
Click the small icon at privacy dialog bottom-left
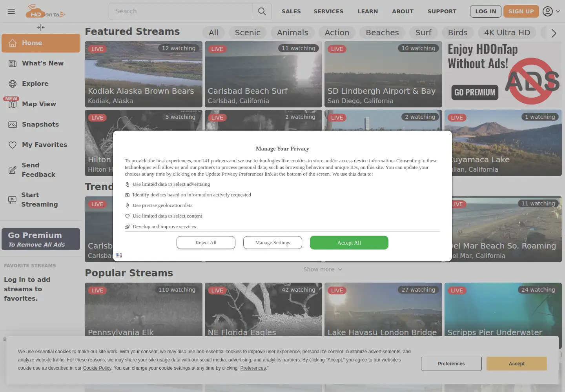point(119,255)
